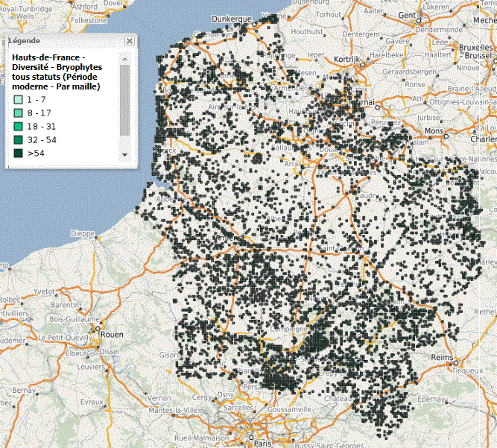Select the 1 - 7 legend color swatch
This screenshot has height=448, width=497.
click(x=18, y=99)
